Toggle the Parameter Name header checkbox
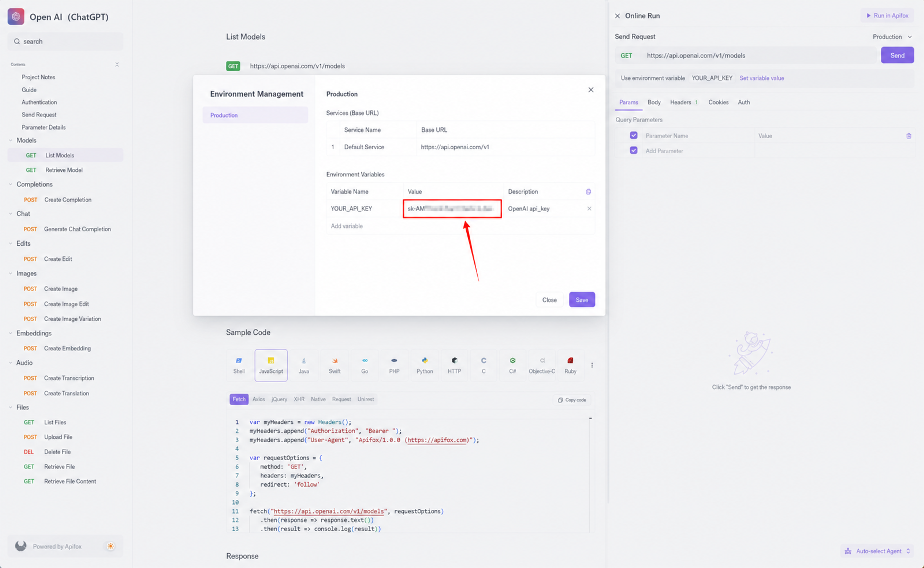The height and width of the screenshot is (568, 924). click(634, 135)
